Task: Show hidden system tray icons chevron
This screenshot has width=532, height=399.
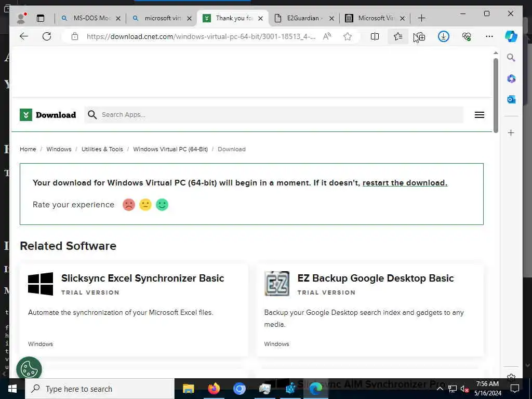Action: tap(440, 389)
